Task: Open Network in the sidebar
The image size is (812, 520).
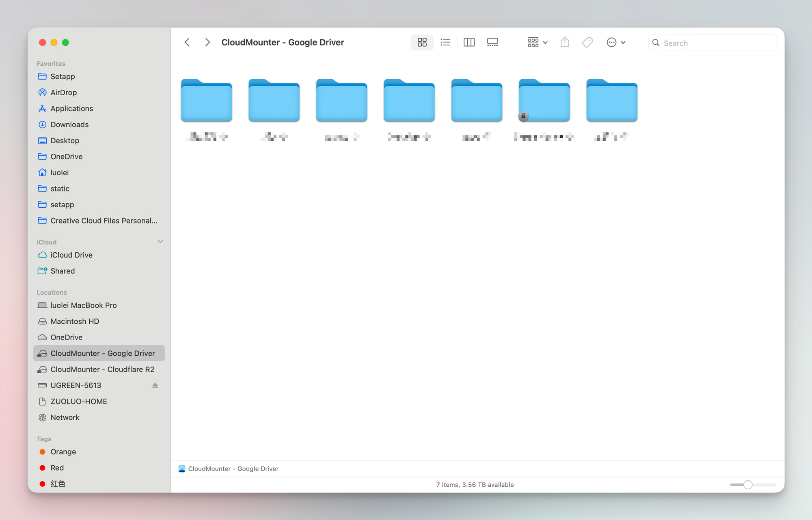Action: (99, 417)
